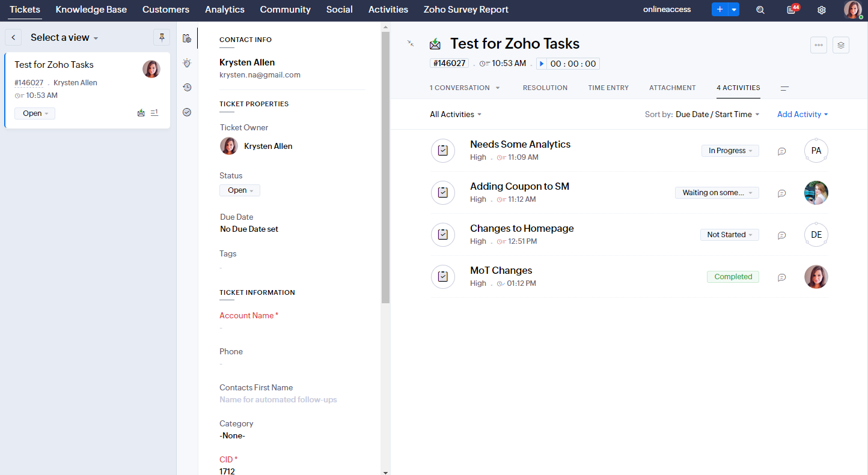Image resolution: width=868 pixels, height=475 pixels.
Task: Open the lightbulb insights icon in sidebar
Action: [187, 62]
